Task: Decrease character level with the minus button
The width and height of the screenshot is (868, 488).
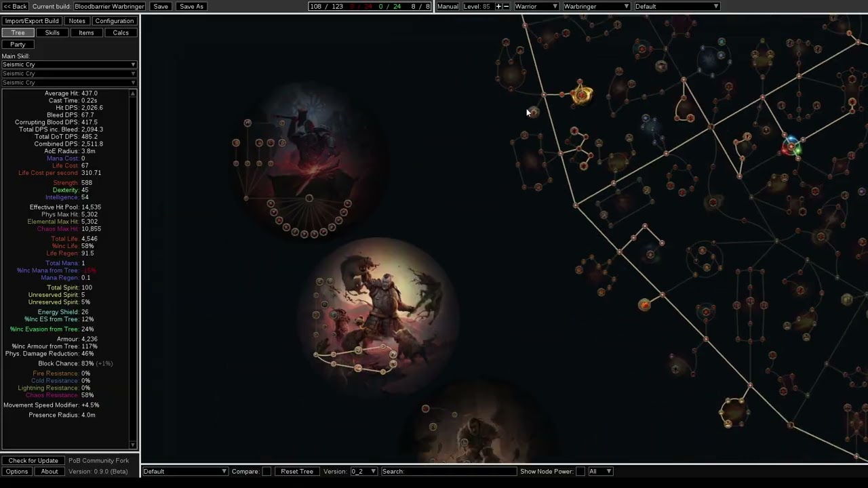Action: [506, 6]
